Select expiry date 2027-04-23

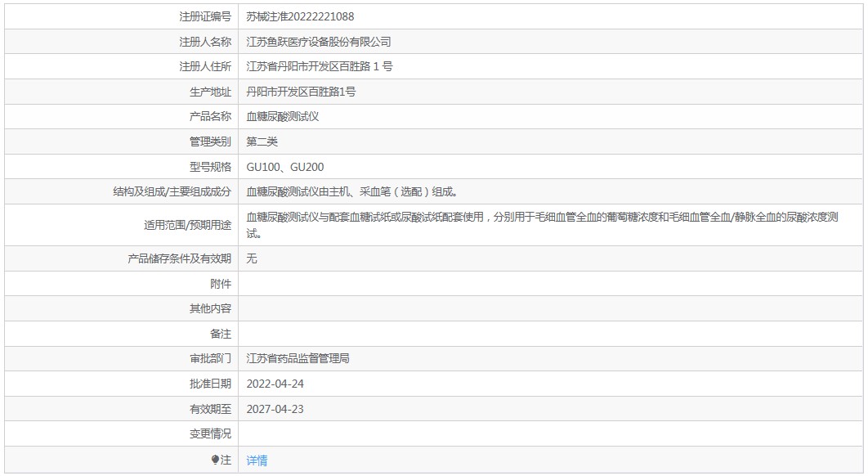pyautogui.click(x=275, y=409)
